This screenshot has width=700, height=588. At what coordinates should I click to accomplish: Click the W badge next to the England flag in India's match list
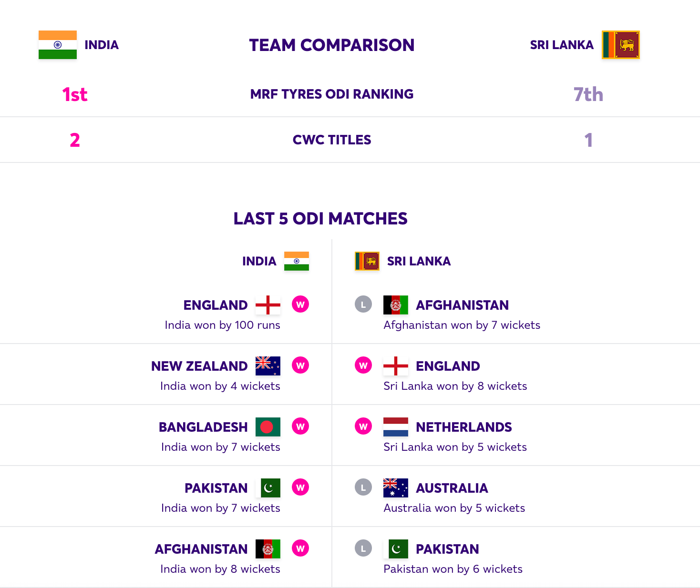300,304
